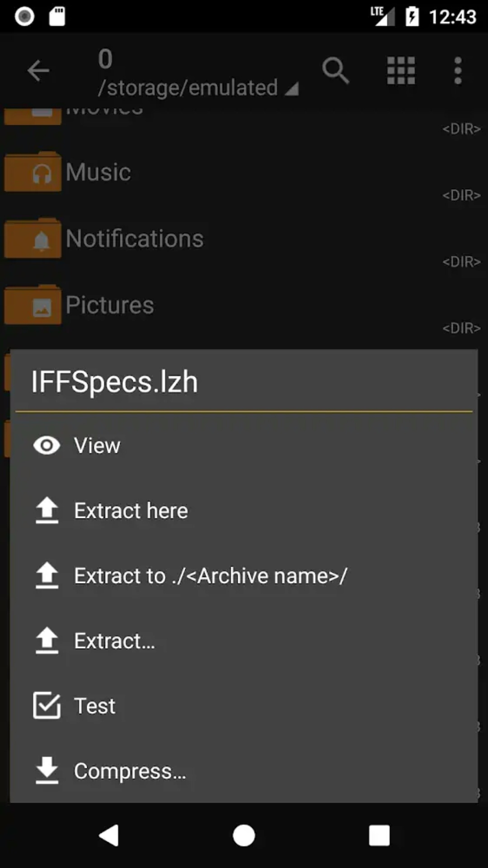The width and height of the screenshot is (488, 868).
Task: Switch to grid view icon
Action: 401,71
